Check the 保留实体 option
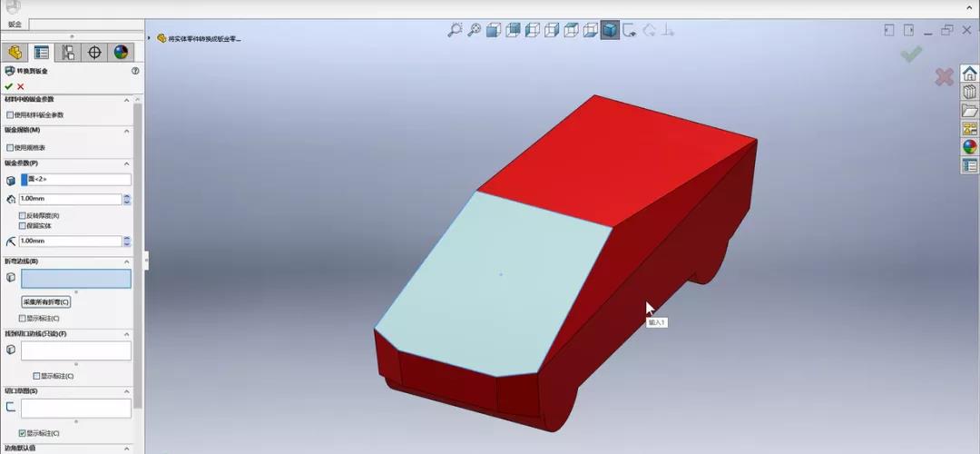 point(23,225)
